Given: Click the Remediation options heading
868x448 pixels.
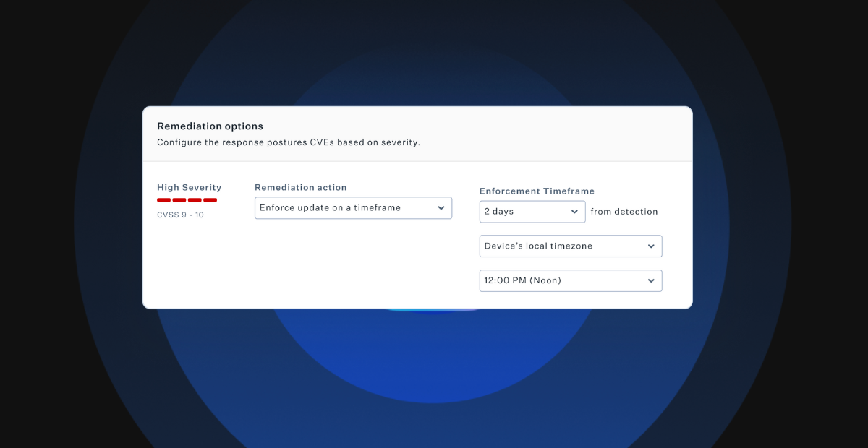Looking at the screenshot, I should [x=210, y=126].
